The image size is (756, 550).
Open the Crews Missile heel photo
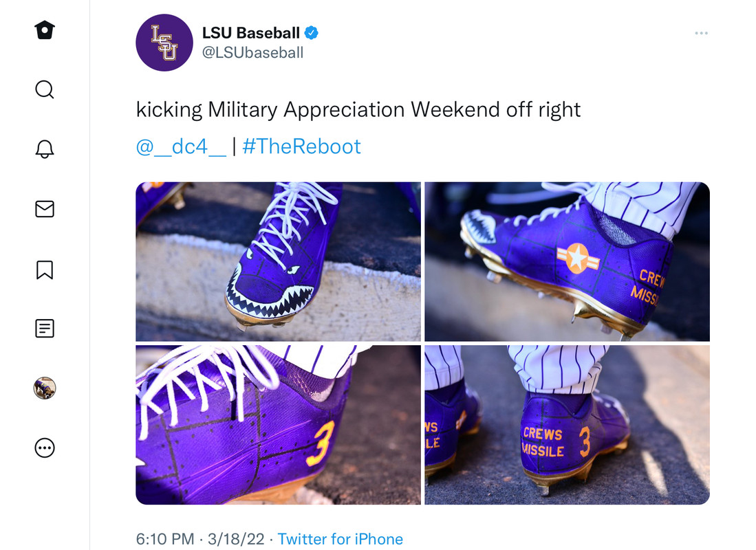pos(567,425)
